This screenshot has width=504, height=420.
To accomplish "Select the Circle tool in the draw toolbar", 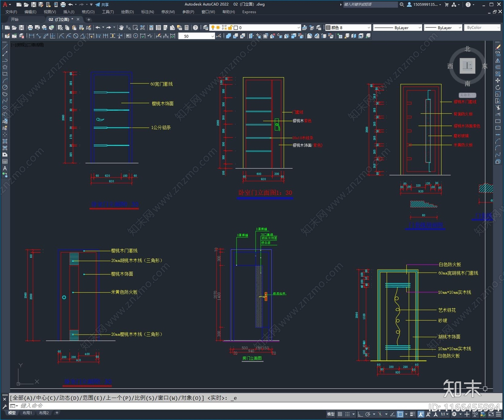I will click(5, 87).
